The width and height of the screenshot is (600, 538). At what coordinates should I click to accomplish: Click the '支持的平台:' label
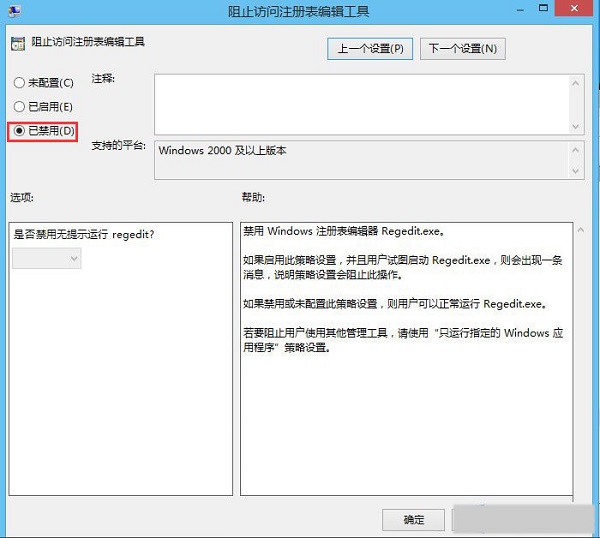click(119, 145)
